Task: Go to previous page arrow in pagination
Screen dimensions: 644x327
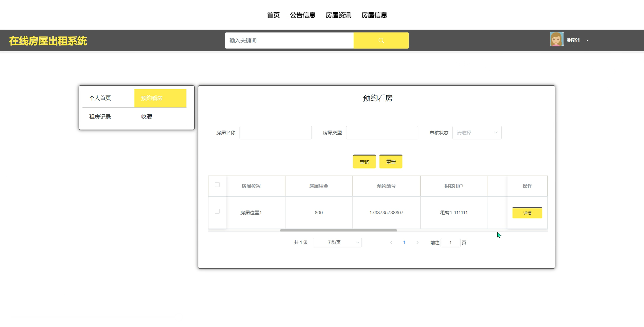Action: click(391, 242)
